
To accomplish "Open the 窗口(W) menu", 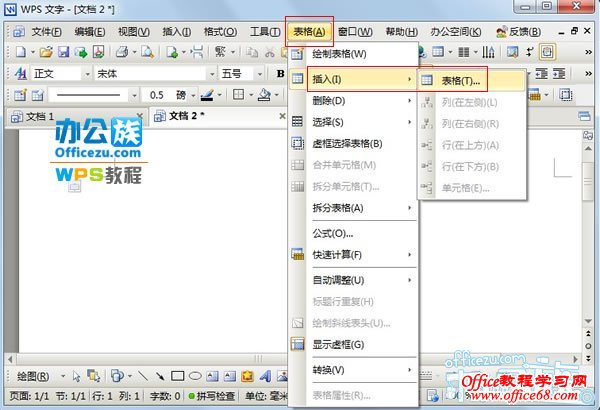I will point(355,32).
